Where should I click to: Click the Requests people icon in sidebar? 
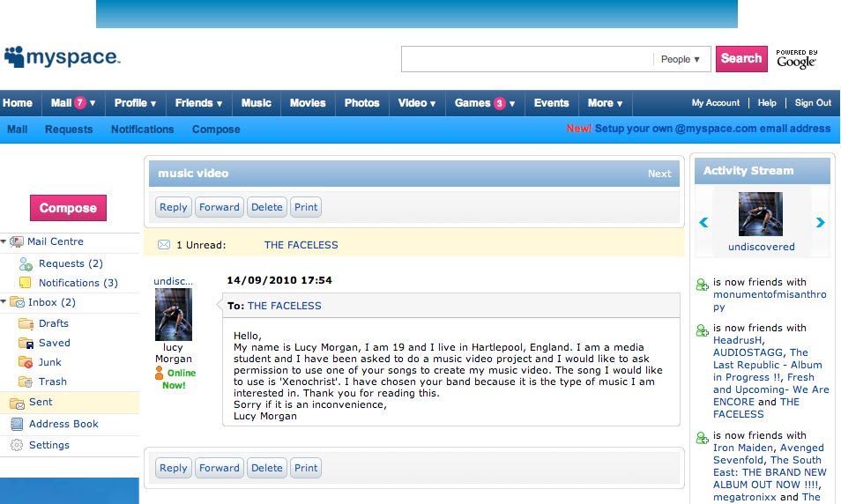click(26, 263)
